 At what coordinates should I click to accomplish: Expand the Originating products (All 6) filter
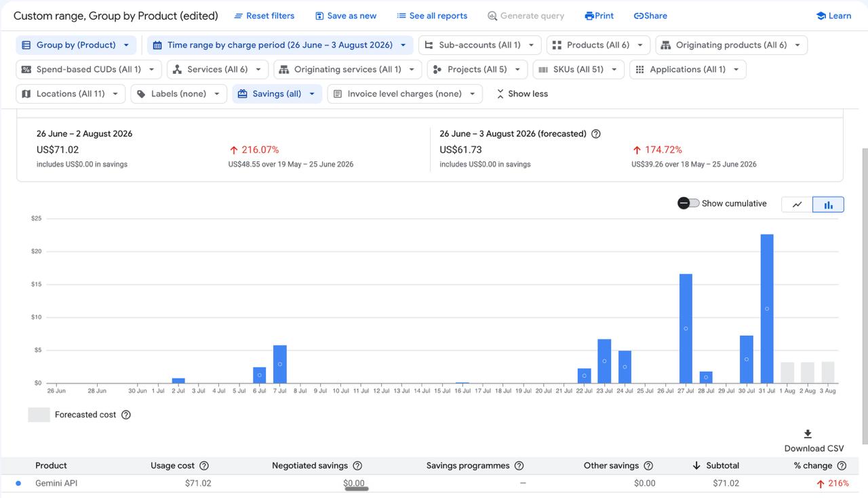[731, 45]
